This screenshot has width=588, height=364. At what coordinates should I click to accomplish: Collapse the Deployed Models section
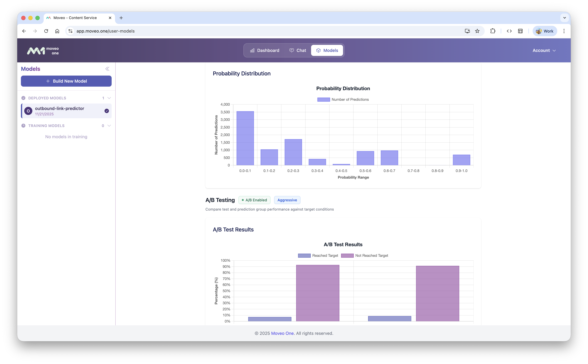[x=109, y=98]
